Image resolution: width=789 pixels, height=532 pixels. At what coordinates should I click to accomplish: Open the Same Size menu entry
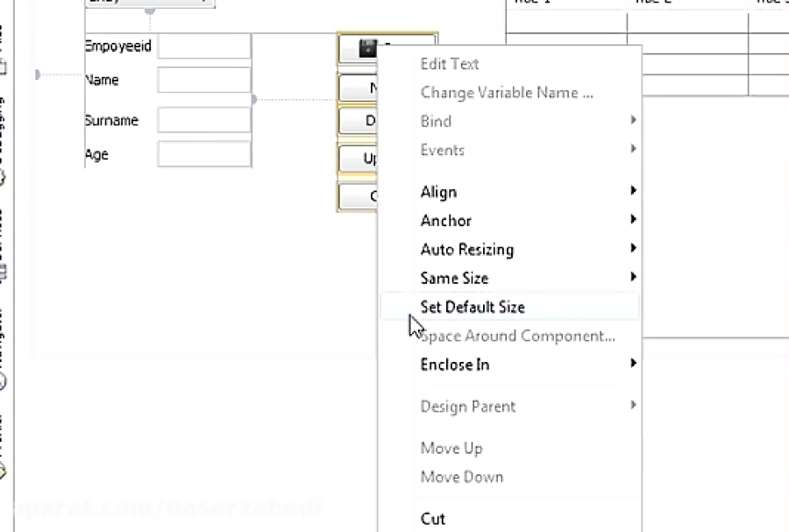click(x=454, y=278)
